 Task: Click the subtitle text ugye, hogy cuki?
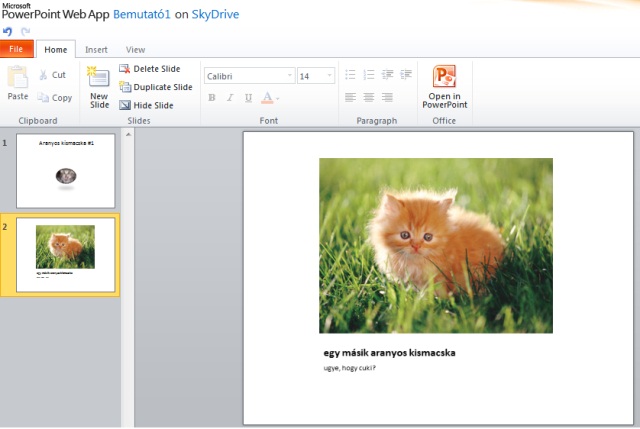pos(349,368)
